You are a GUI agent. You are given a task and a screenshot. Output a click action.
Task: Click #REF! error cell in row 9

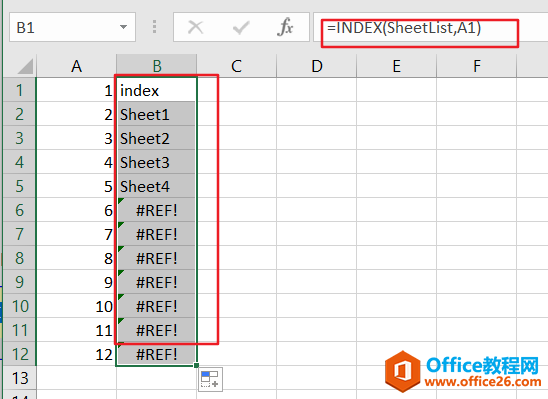point(157,282)
